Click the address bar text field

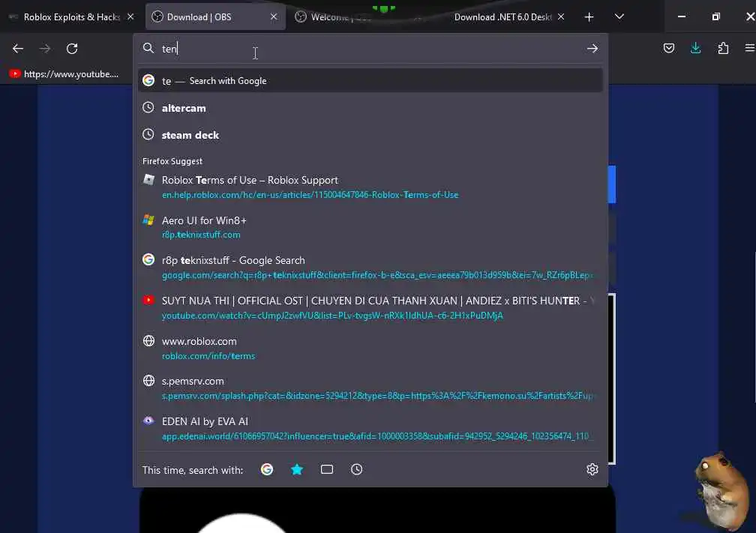click(x=371, y=49)
